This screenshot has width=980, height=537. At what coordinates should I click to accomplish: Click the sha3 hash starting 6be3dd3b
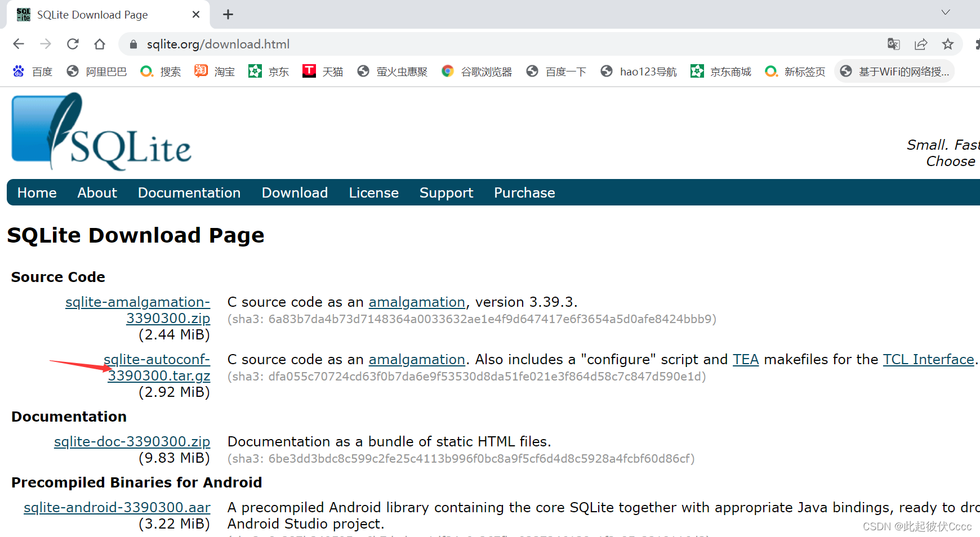coord(461,459)
